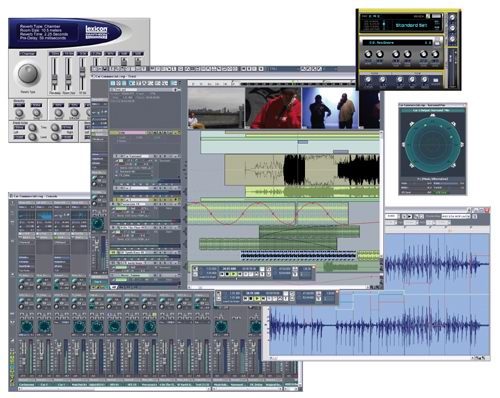
Task: Click the Lexicon logo badge
Action: [x=96, y=32]
